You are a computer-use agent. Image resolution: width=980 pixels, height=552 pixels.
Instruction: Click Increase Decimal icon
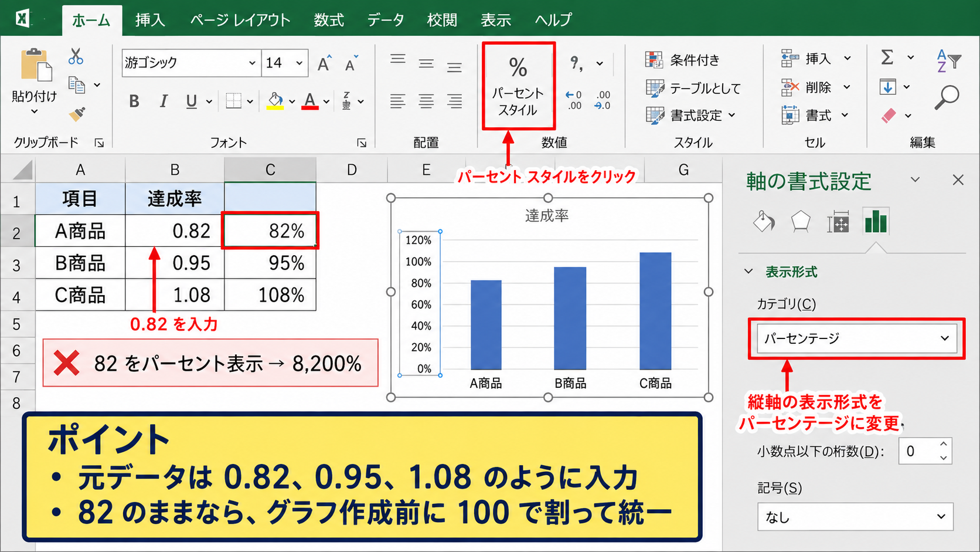(574, 100)
